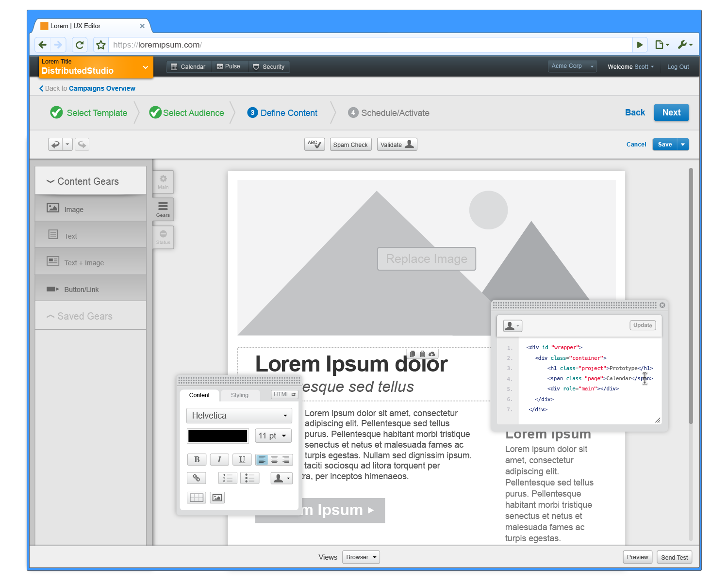The width and height of the screenshot is (728, 582).
Task: Open the Save split-button dropdown arrow
Action: [683, 145]
